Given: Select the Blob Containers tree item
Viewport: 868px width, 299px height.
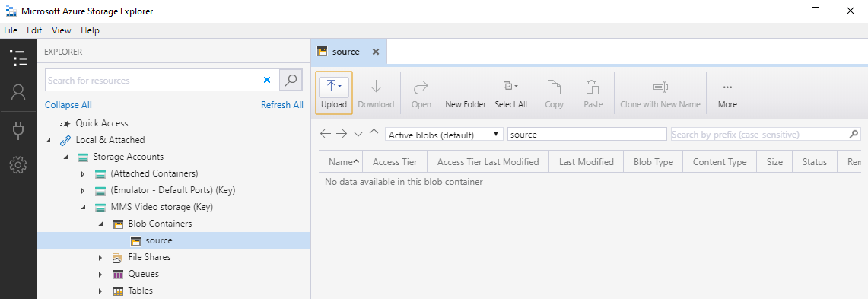Looking at the screenshot, I should 160,224.
